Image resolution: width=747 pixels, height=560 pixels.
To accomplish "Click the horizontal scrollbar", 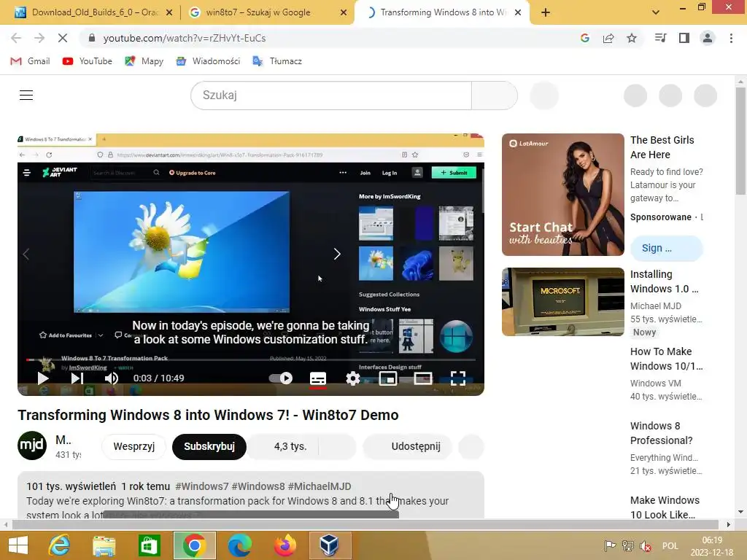I will coord(365,525).
